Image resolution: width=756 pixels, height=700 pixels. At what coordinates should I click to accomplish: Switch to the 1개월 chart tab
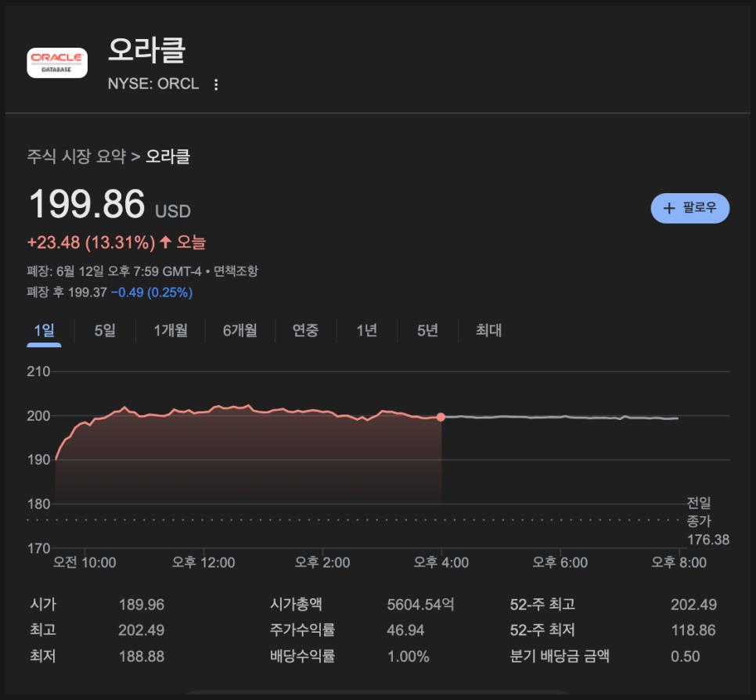170,331
